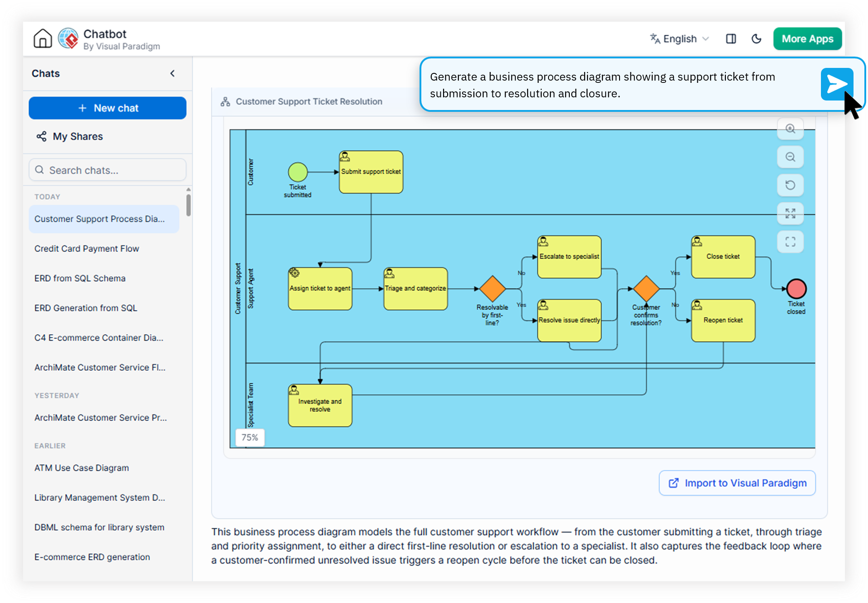Click the diagram zoom in icon
Viewport: 868px width, 603px height.
point(790,129)
